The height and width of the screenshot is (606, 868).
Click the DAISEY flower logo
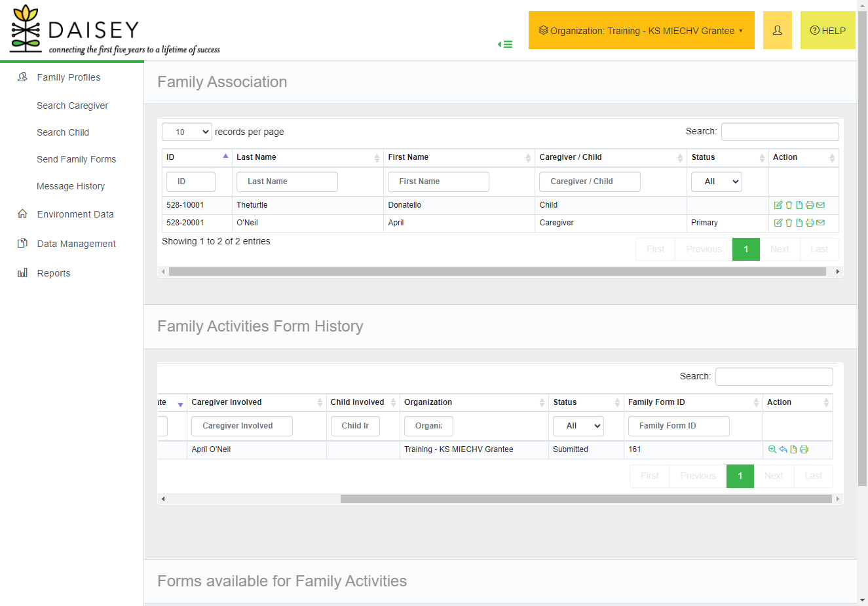(26, 28)
